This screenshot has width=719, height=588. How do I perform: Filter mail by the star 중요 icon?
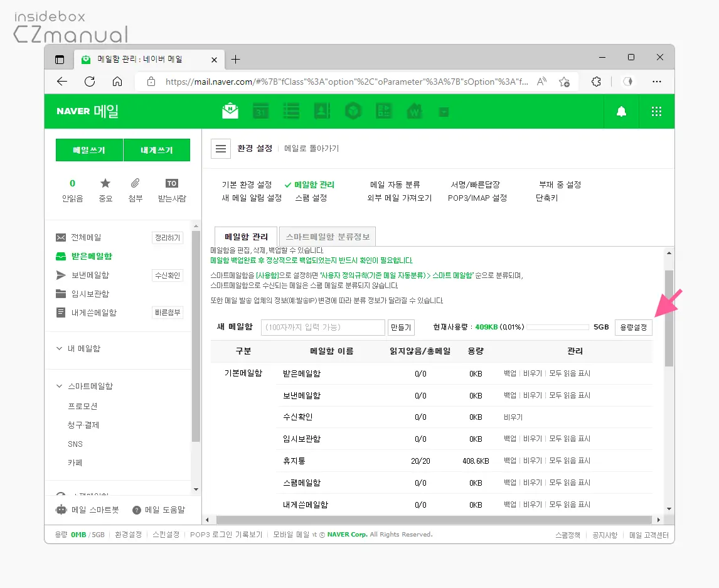tap(105, 183)
